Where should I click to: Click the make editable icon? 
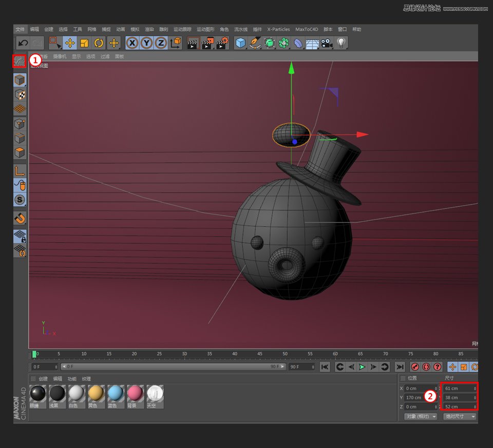(20, 62)
